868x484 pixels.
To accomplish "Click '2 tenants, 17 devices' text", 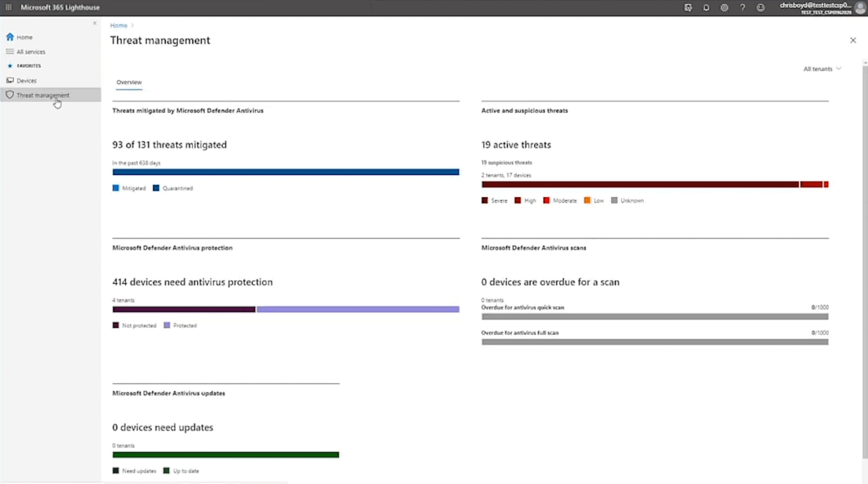I will (506, 176).
